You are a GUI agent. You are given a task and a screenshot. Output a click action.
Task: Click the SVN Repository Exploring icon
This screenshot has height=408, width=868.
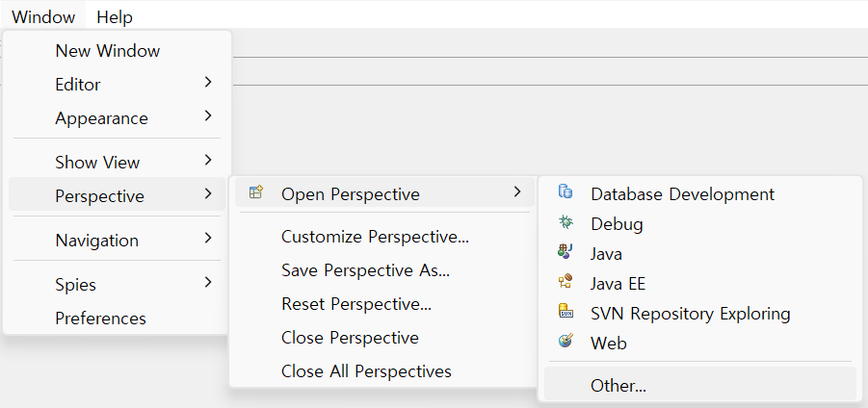click(x=566, y=313)
